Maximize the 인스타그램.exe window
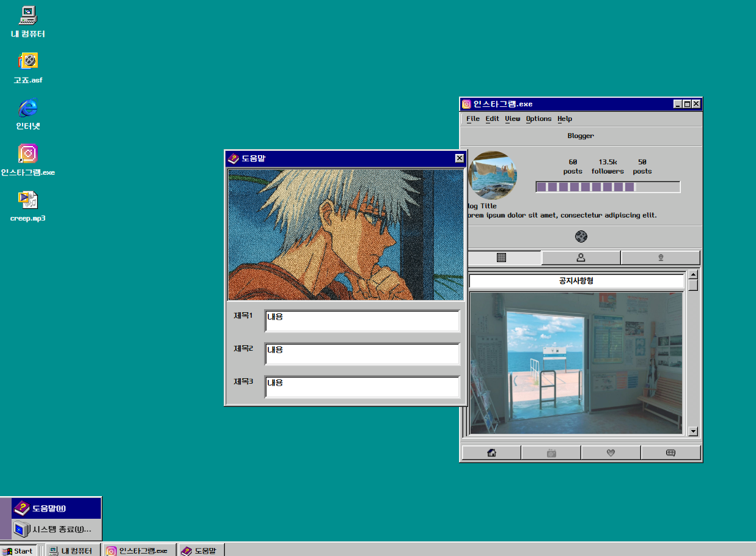756x556 pixels. [x=687, y=104]
